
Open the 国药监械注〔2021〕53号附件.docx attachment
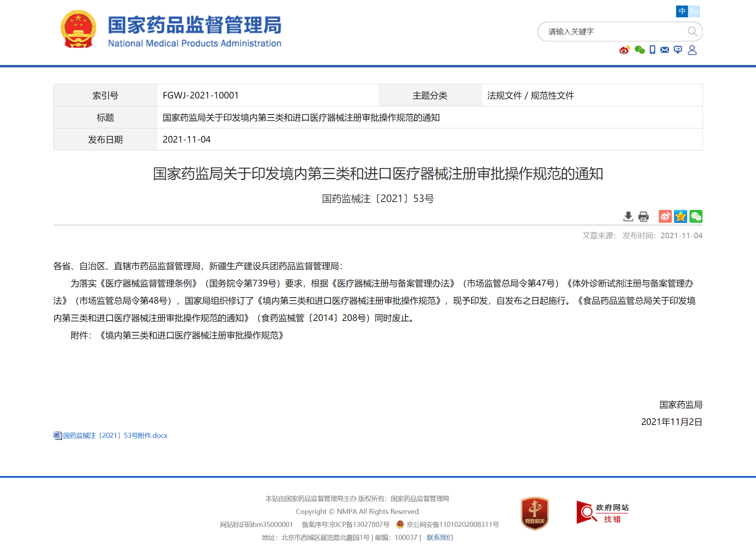click(x=115, y=436)
